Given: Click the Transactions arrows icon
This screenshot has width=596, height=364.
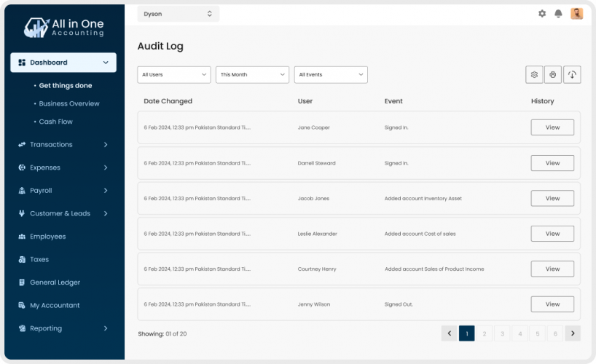Looking at the screenshot, I should 22,144.
